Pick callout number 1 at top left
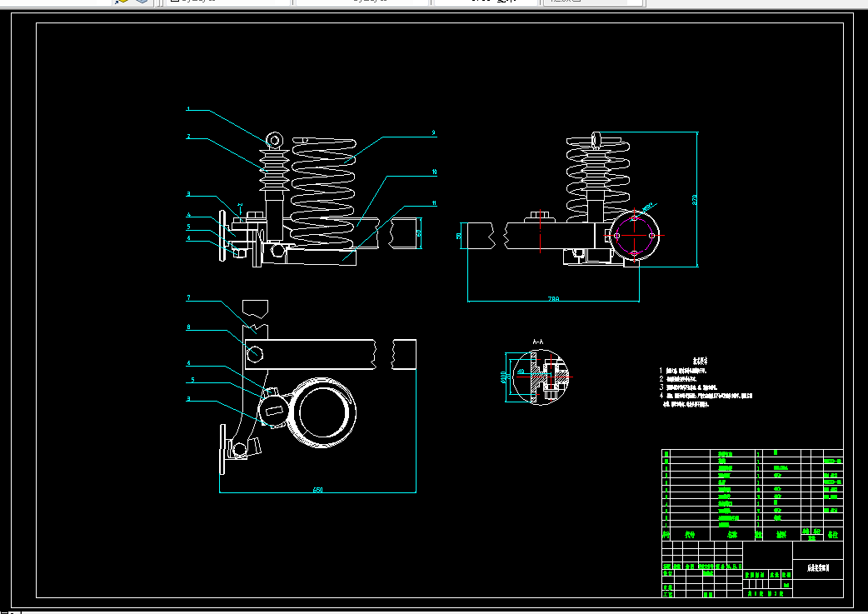This screenshot has width=868, height=614. tap(188, 109)
